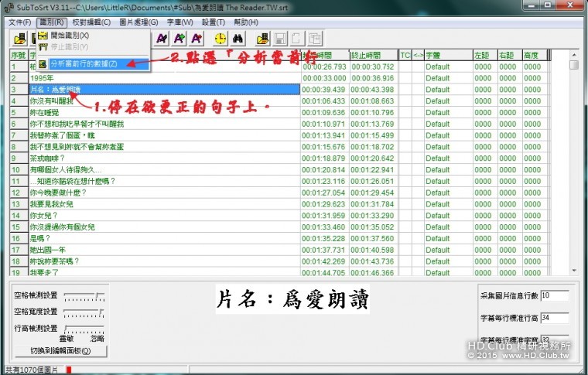Click the 切換到編輯面板(Q) button
Image resolution: width=588 pixels, height=375 pixels.
(61, 351)
